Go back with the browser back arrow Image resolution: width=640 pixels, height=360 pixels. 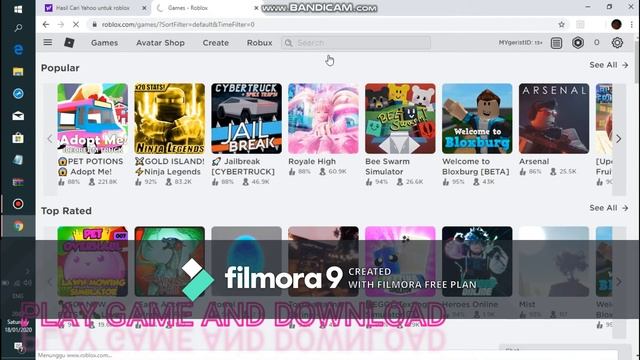46,24
